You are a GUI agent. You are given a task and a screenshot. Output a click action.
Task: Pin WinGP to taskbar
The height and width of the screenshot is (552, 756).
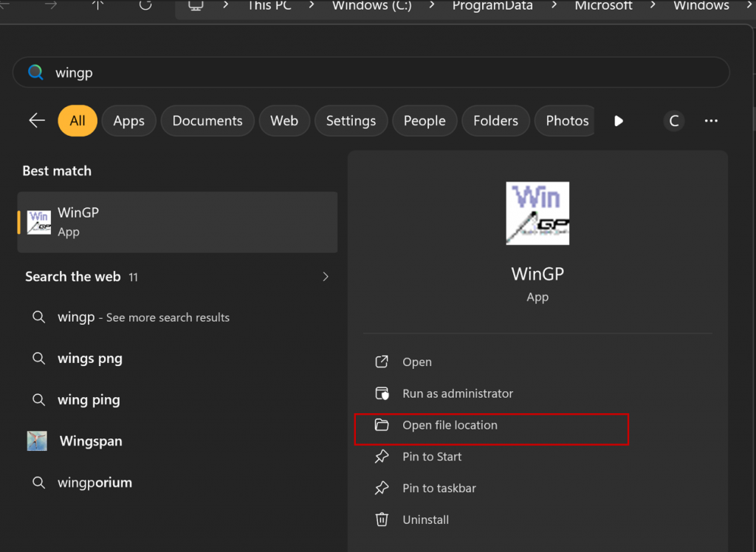click(x=439, y=489)
